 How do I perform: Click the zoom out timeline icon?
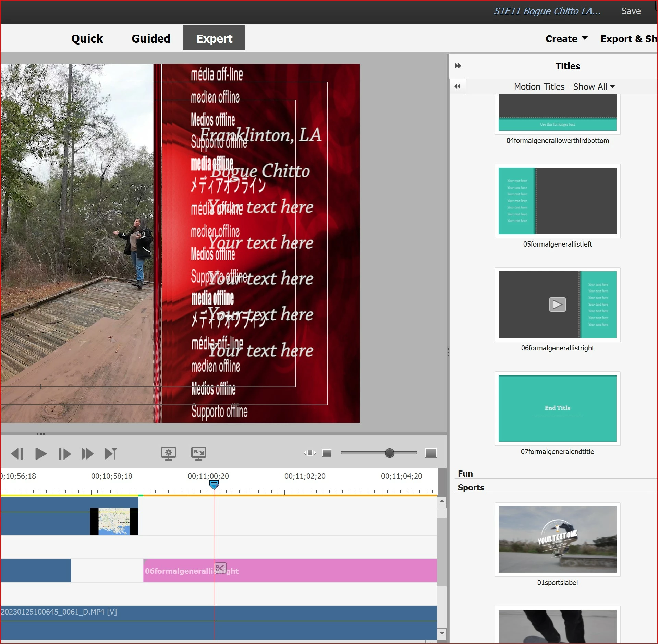coord(327,453)
